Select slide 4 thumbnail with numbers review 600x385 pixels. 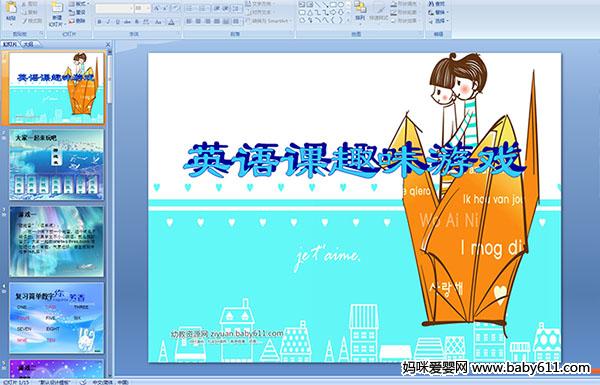(x=57, y=317)
